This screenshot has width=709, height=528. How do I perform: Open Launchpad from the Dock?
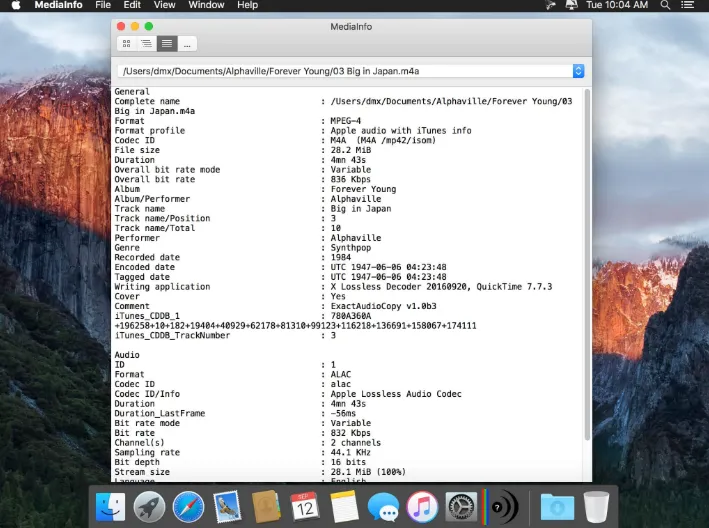[x=149, y=507]
